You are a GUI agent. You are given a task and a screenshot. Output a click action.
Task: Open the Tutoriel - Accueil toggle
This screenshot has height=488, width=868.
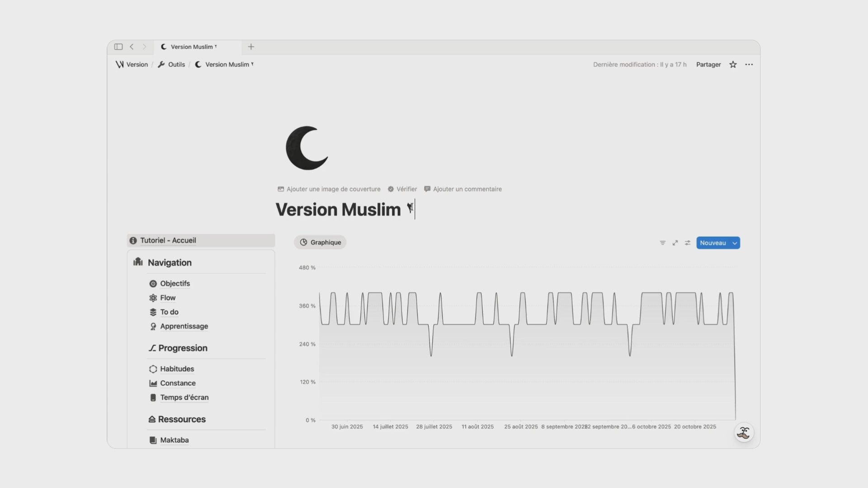click(168, 240)
